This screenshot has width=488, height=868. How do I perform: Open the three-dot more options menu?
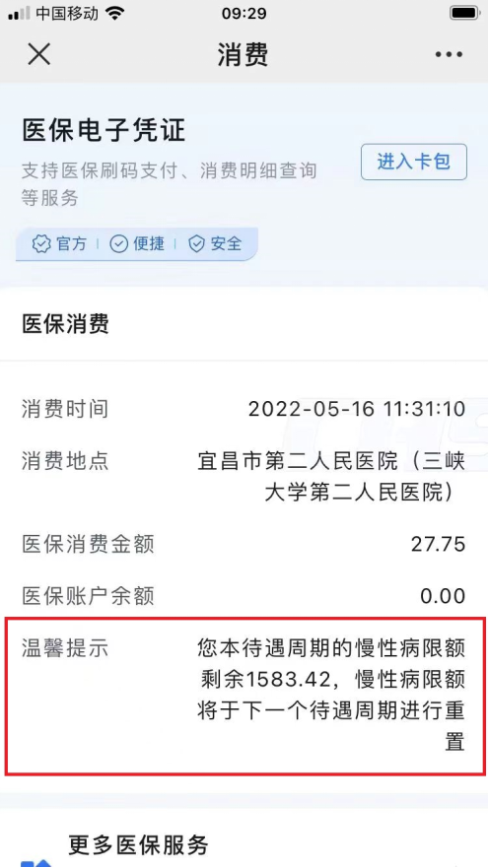pos(449,54)
